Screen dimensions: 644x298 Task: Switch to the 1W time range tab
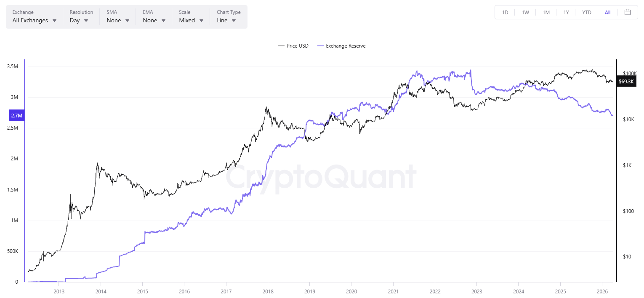[x=525, y=12]
